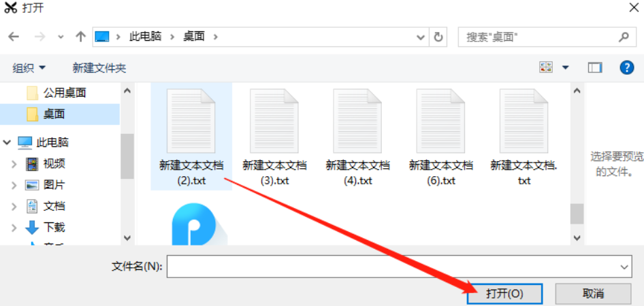
Task: Click the computer icon in address bar
Action: 102,37
